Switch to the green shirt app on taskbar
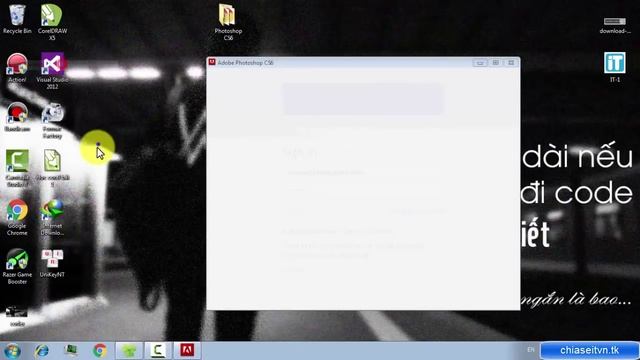 pos(129,351)
